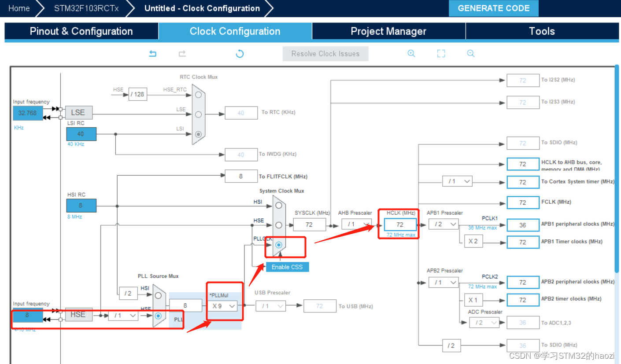Undo the last clock configuration change
This screenshot has height=364, width=621.
[x=153, y=54]
